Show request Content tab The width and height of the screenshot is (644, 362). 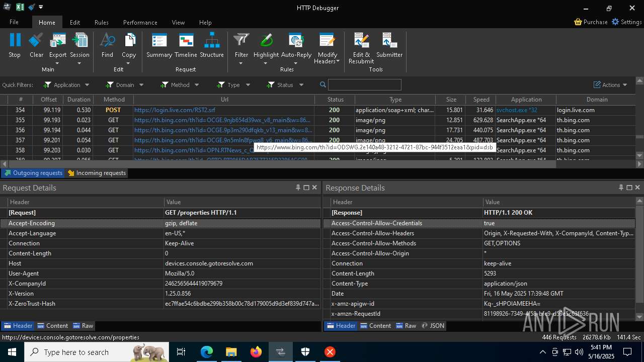pyautogui.click(x=53, y=326)
